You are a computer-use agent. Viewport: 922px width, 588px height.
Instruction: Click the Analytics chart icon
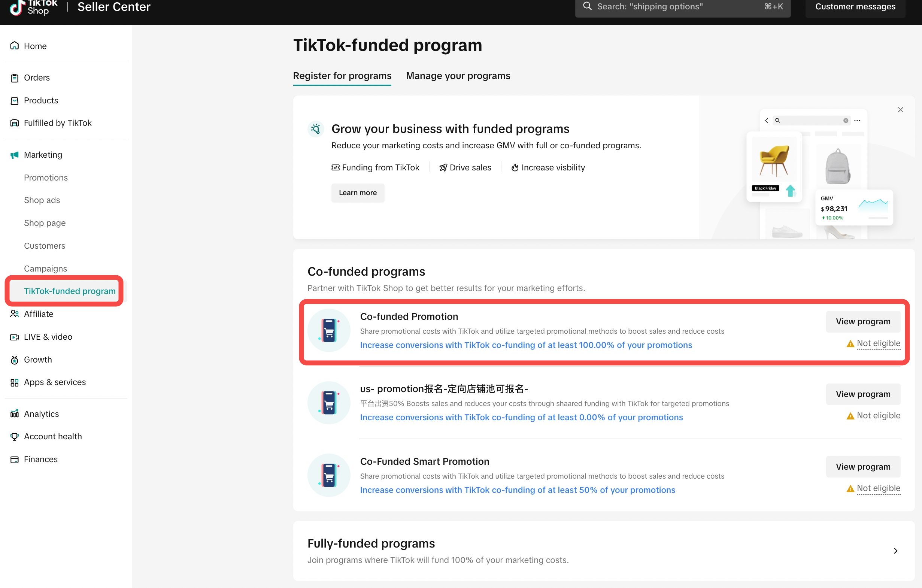click(x=15, y=414)
